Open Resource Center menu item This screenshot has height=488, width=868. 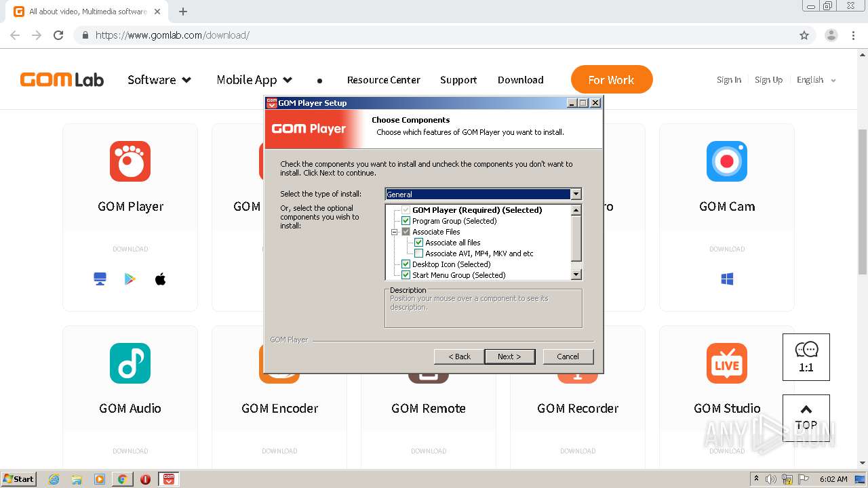pyautogui.click(x=384, y=80)
